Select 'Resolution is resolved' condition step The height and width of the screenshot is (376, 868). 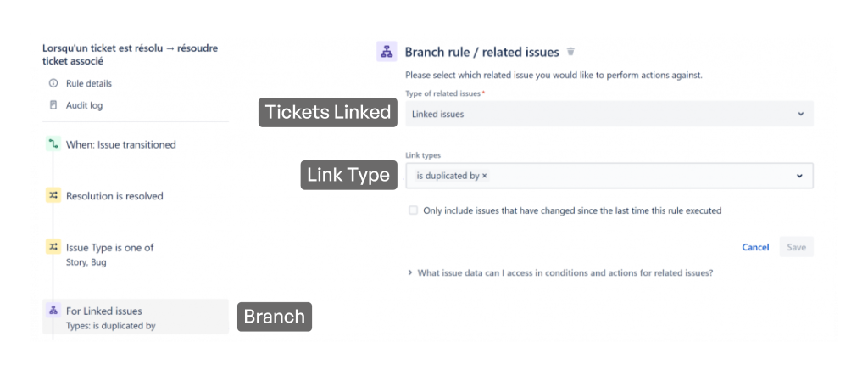114,195
